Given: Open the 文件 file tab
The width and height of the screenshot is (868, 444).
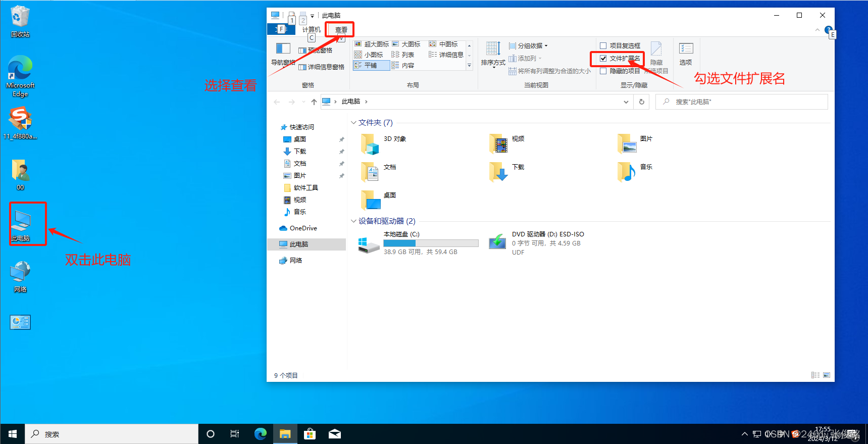Looking at the screenshot, I should point(281,29).
